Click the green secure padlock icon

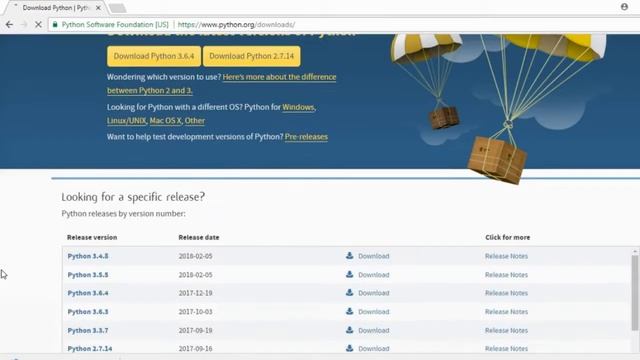(55, 24)
